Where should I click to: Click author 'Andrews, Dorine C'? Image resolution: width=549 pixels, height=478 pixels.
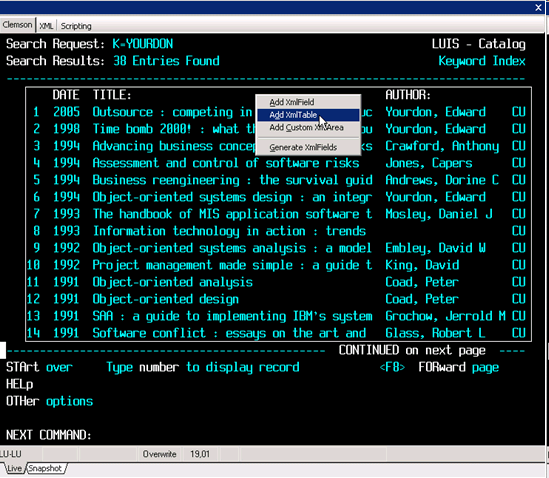pyautogui.click(x=442, y=180)
